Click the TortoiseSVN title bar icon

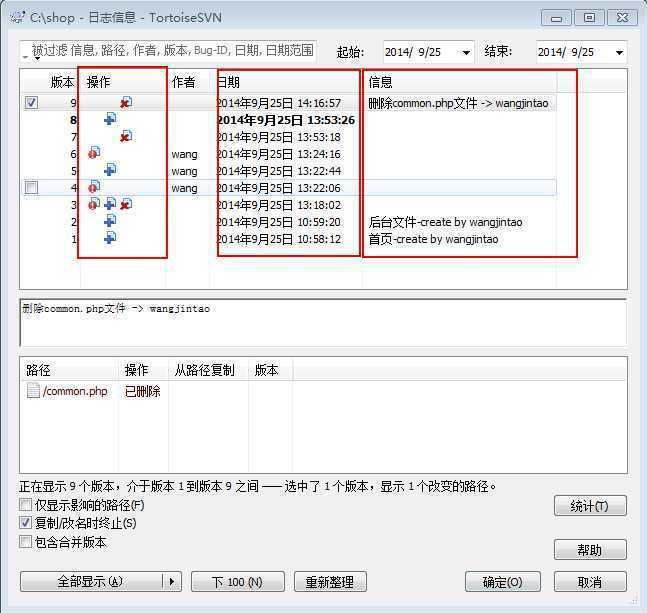pos(18,17)
